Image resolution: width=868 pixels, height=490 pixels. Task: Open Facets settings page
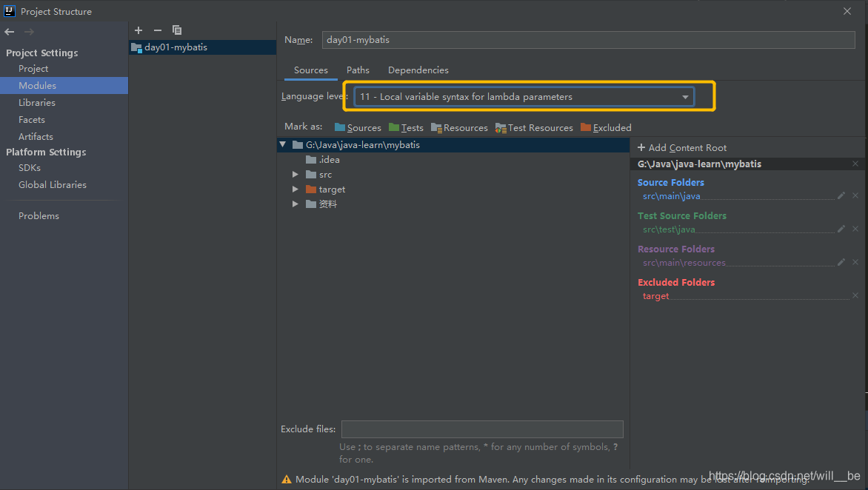click(32, 119)
